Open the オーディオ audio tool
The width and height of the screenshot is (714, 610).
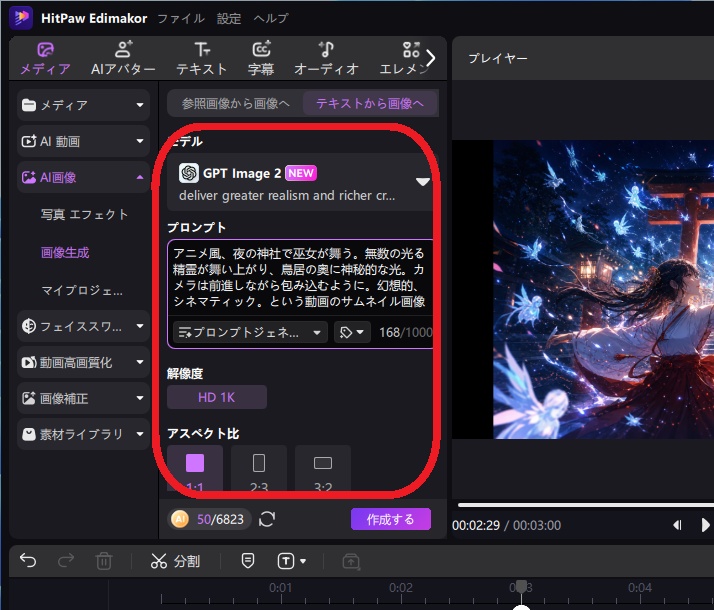pos(326,59)
